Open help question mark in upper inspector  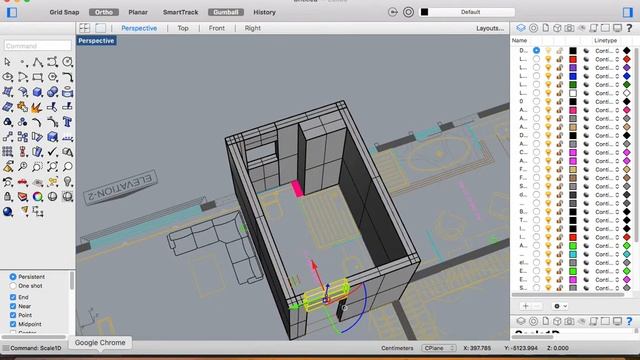point(629,28)
